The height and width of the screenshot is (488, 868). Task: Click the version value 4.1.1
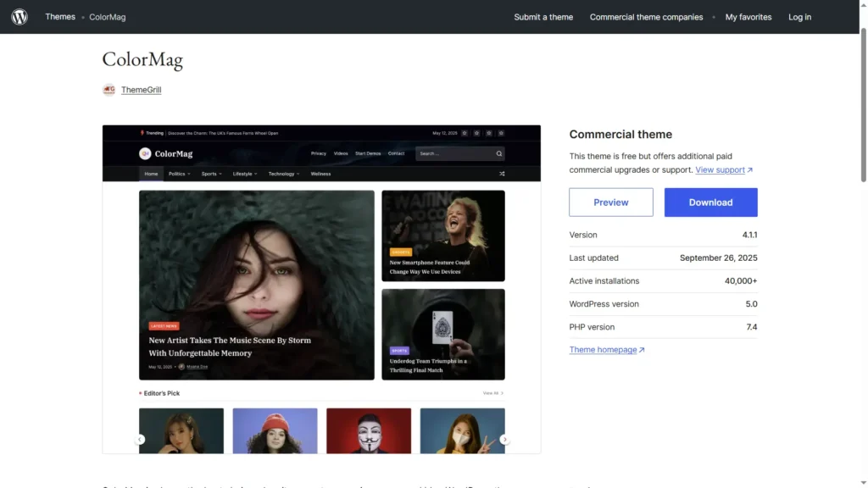(x=749, y=235)
